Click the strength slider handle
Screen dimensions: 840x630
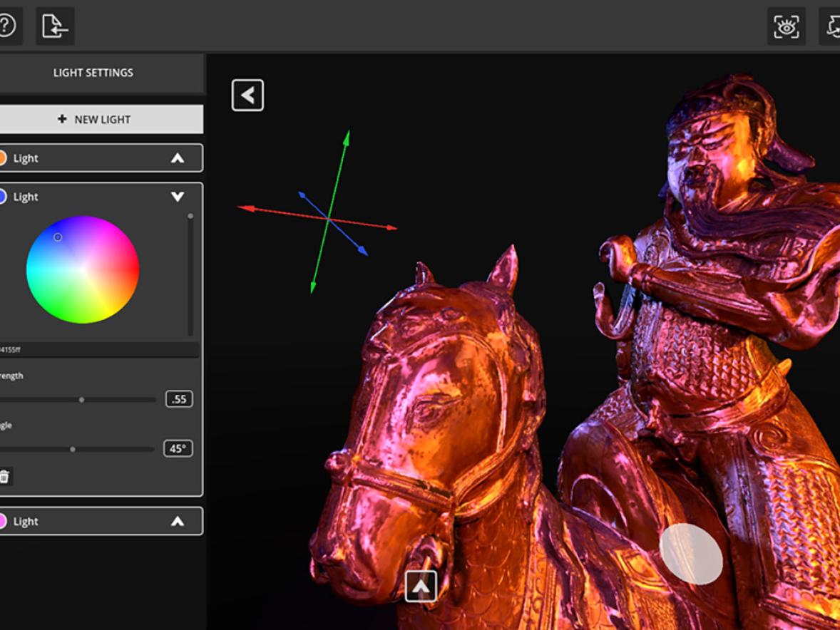pyautogui.click(x=81, y=400)
